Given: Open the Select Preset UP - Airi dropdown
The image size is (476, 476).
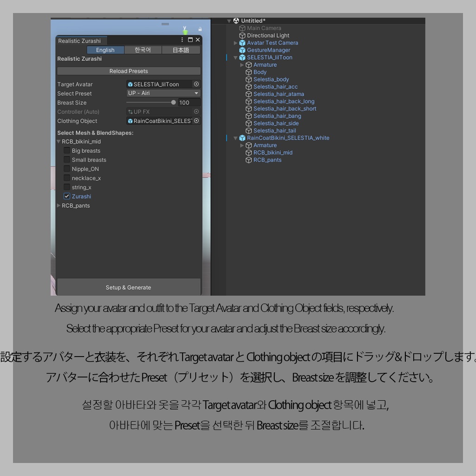Looking at the screenshot, I should click(x=163, y=93).
